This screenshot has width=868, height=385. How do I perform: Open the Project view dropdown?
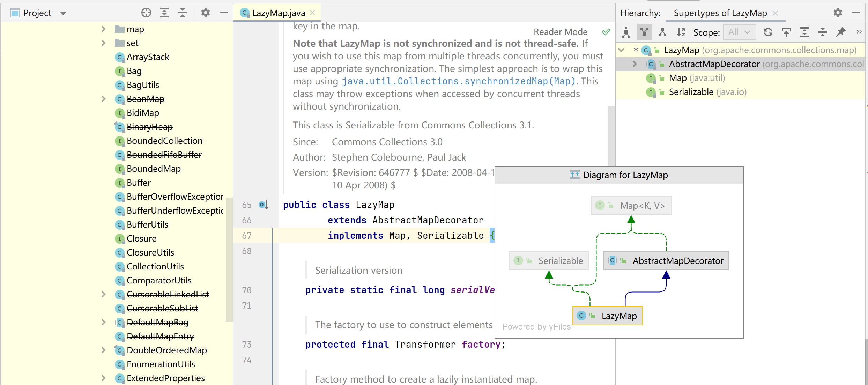click(x=63, y=13)
